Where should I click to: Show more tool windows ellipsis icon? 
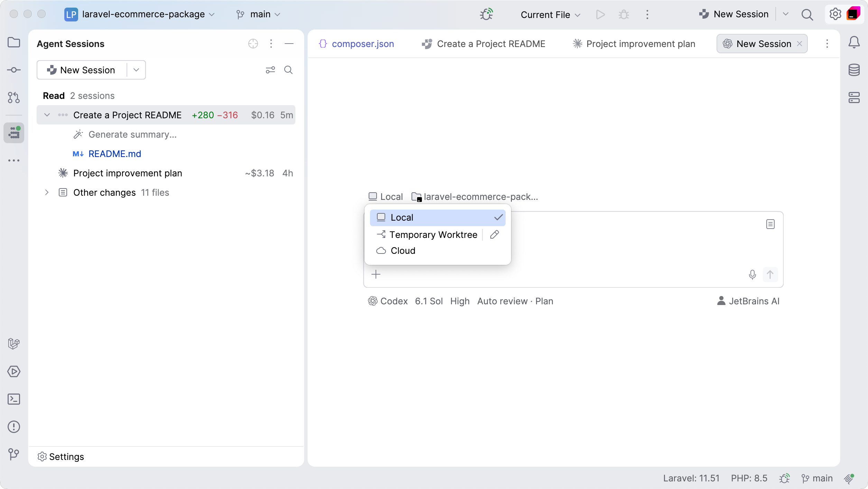(x=14, y=160)
